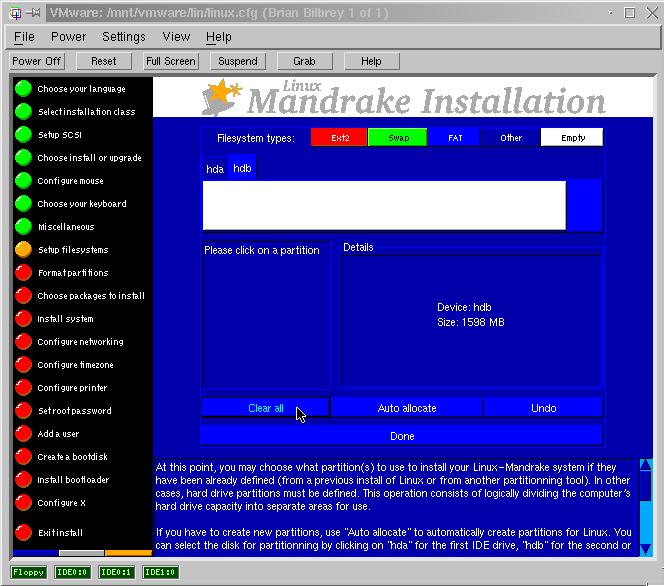The image size is (664, 586).
Task: Click green icon beside Choose your language
Action: click(23, 88)
